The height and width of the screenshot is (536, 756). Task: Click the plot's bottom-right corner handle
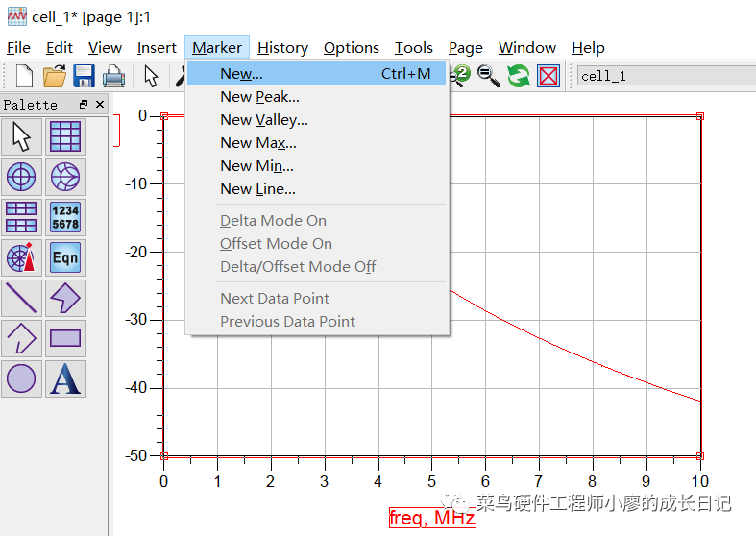[x=700, y=455]
